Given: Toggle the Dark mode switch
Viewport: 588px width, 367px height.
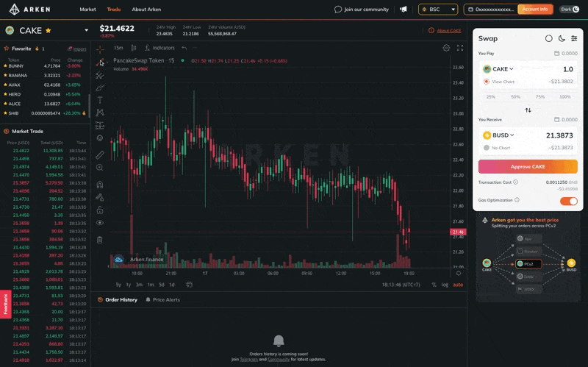Looking at the screenshot, I should click(569, 10).
